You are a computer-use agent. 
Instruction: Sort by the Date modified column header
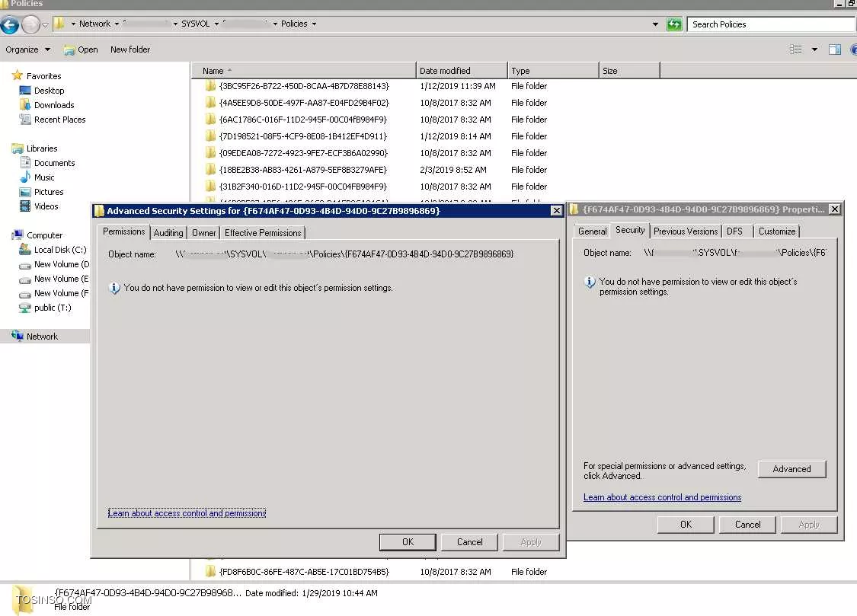tap(462, 71)
